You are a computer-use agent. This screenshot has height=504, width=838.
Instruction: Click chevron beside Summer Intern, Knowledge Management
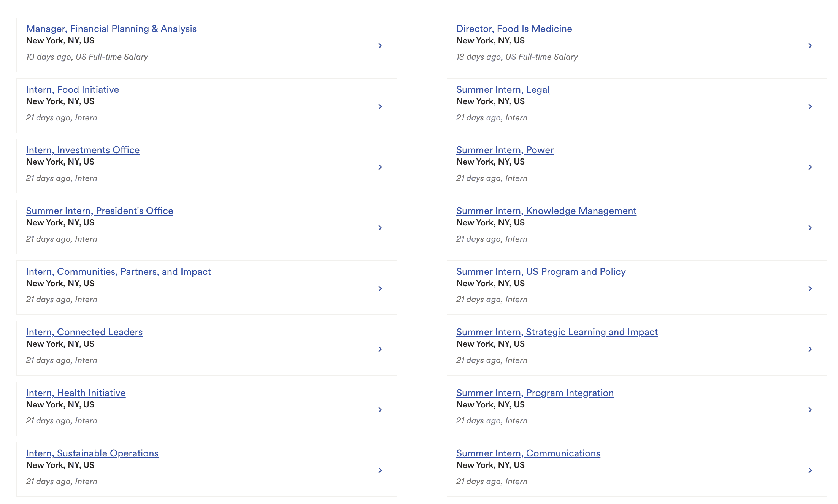click(810, 228)
